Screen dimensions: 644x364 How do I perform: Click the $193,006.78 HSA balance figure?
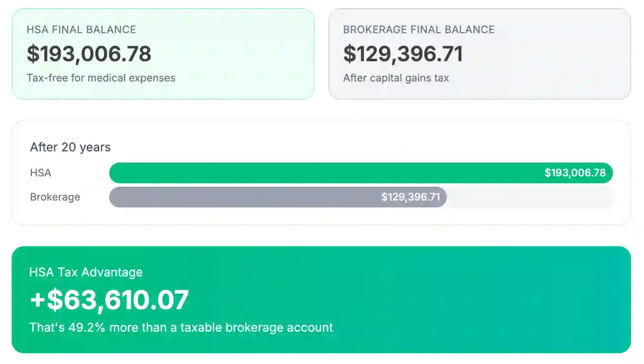(89, 53)
